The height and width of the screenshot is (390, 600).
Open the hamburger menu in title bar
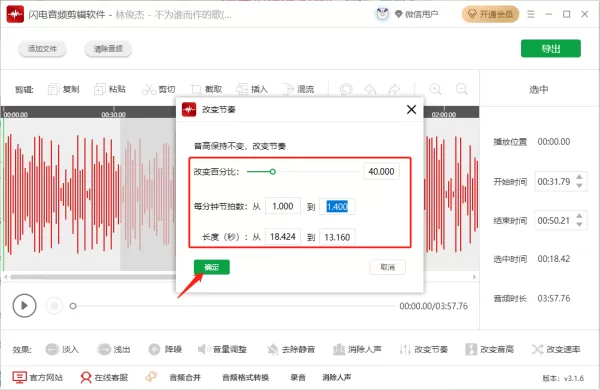531,14
